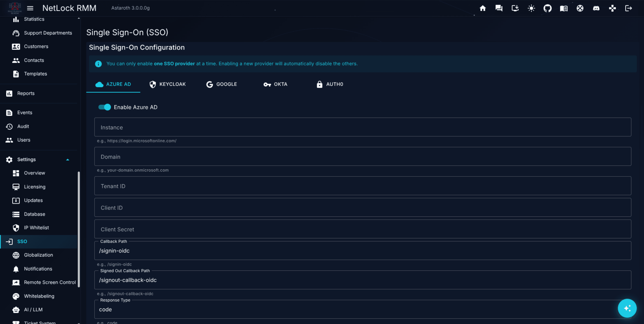Open the Reports section
This screenshot has height=324, width=644.
25,93
